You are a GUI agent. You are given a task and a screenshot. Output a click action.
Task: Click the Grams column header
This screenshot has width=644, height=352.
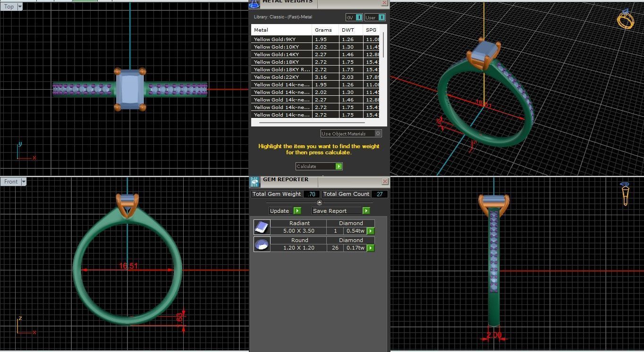(x=325, y=30)
